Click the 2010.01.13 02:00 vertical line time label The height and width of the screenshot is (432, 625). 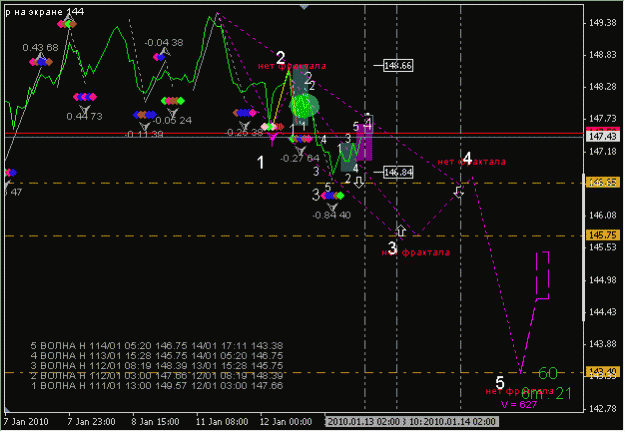pyautogui.click(x=363, y=422)
